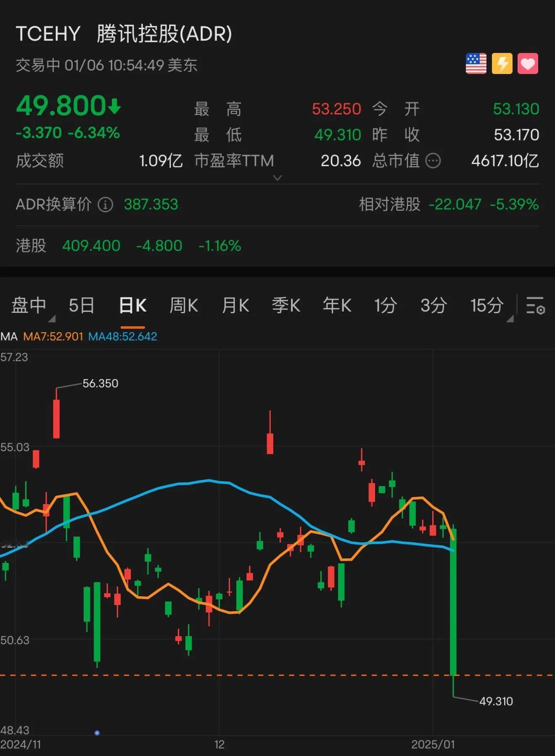This screenshot has height=756, width=555.
Task: Open the 15分 interval dropdown tab
Action: [487, 305]
